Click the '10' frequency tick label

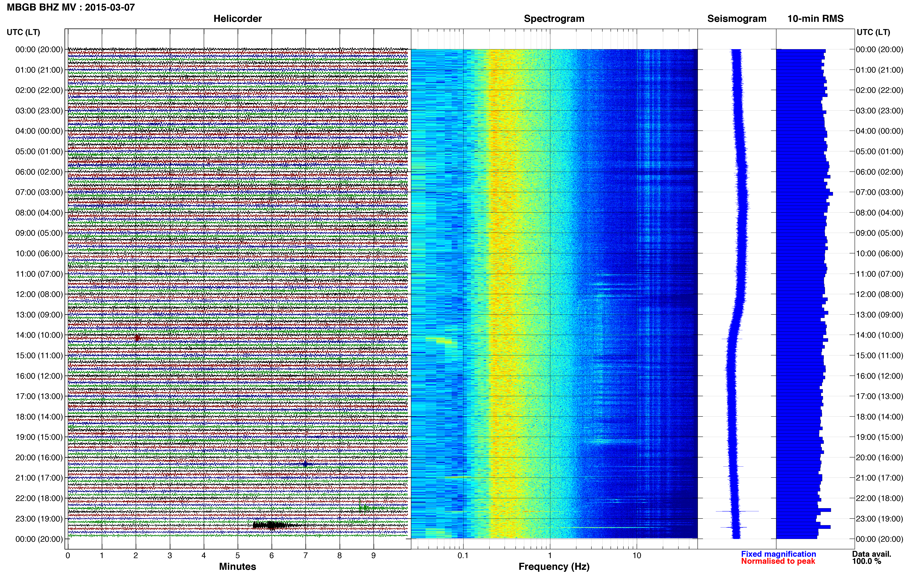coord(636,555)
